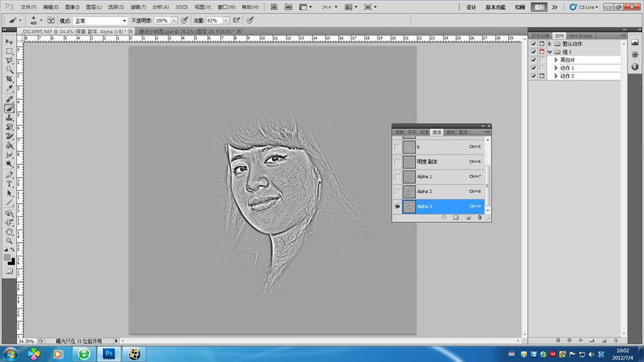
Task: Select the Eyedropper tool
Action: click(x=10, y=88)
